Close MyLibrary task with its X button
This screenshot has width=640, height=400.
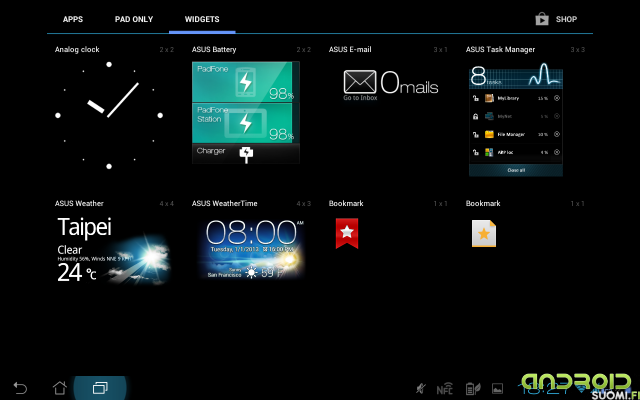[556, 98]
